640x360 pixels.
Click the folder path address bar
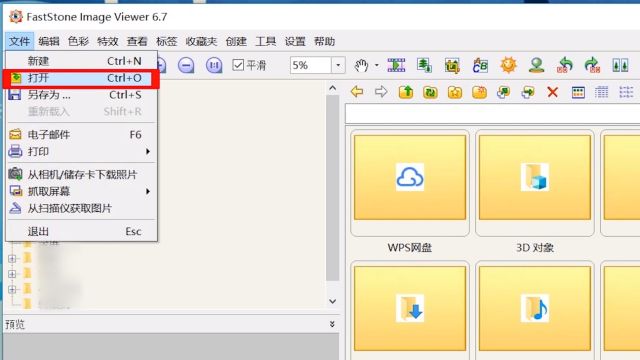pyautogui.click(x=493, y=113)
